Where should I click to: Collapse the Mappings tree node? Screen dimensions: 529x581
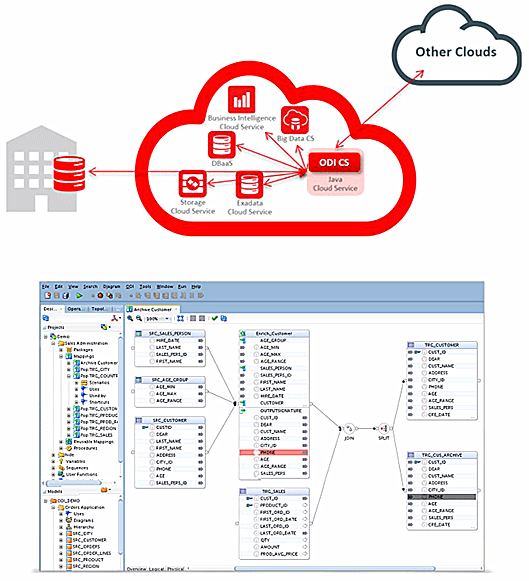[x=61, y=356]
